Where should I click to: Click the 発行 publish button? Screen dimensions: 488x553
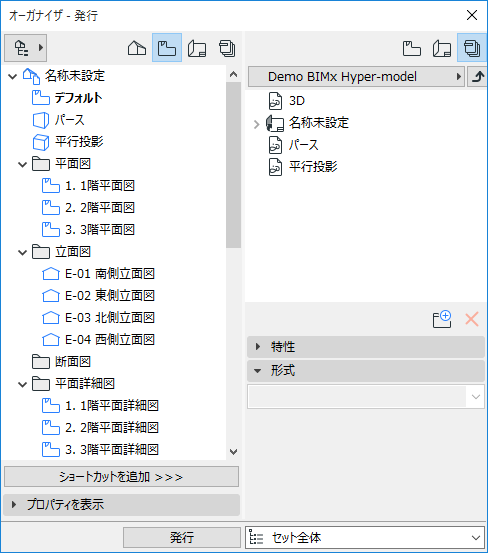pos(182,537)
